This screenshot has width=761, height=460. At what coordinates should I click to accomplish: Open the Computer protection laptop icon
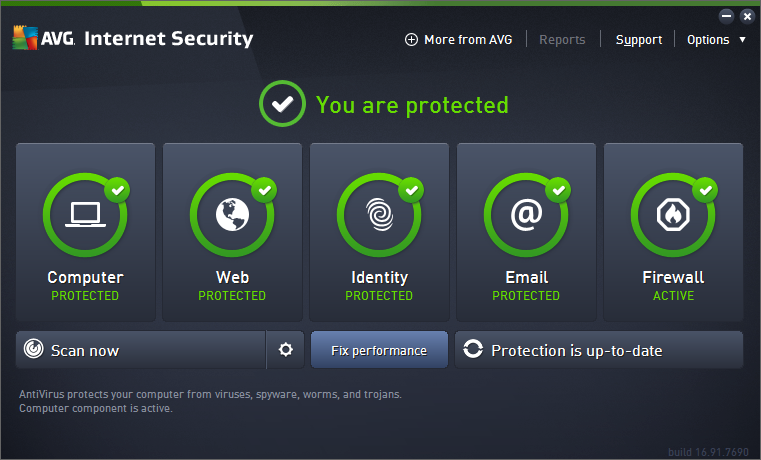[85, 215]
